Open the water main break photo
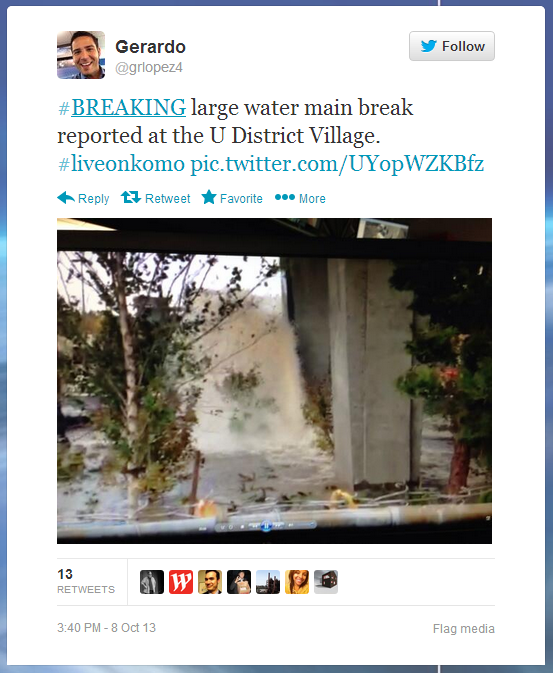553x673 pixels. coord(274,381)
